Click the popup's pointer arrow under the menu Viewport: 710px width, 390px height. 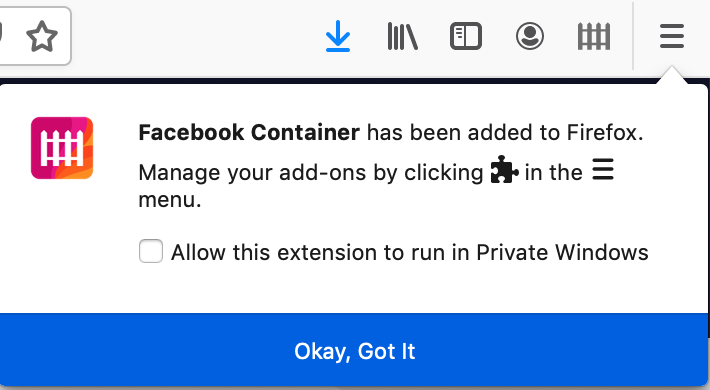[x=672, y=75]
